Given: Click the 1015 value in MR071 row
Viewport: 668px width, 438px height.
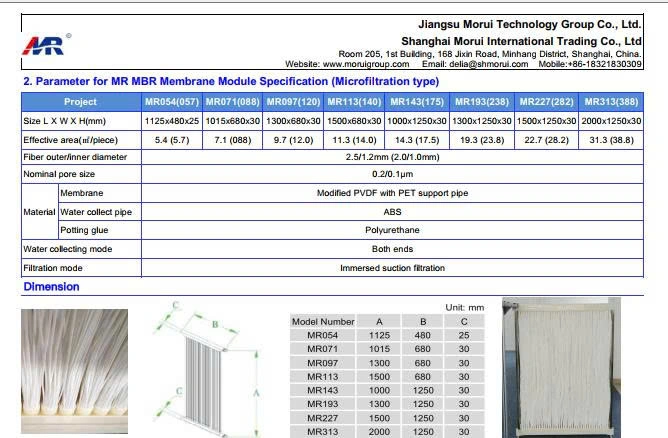Looking at the screenshot, I should [379, 349].
